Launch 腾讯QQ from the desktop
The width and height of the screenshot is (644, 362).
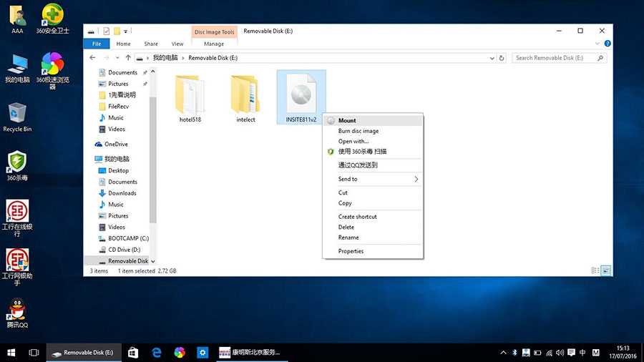17,313
